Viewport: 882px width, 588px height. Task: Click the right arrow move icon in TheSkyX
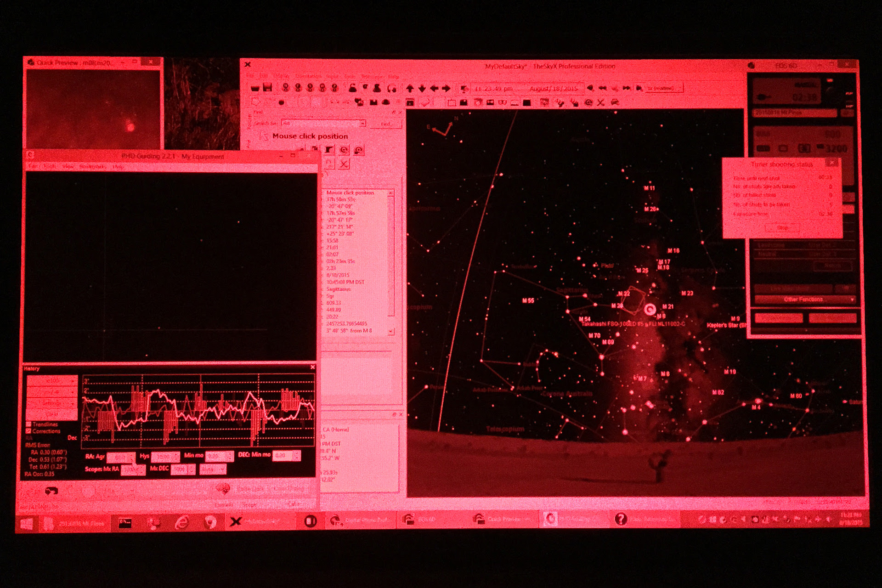[446, 88]
